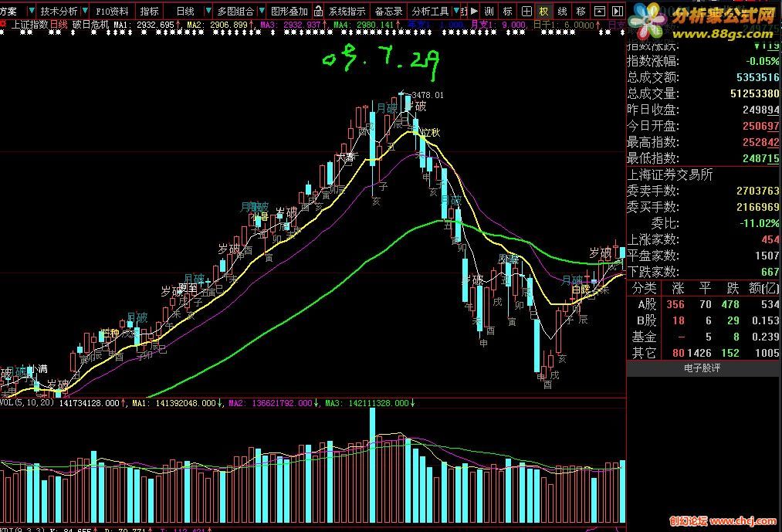Viewport: 782px width, 532px height.
Task: Click the play arrow icon in the toolbar
Action: point(474,11)
